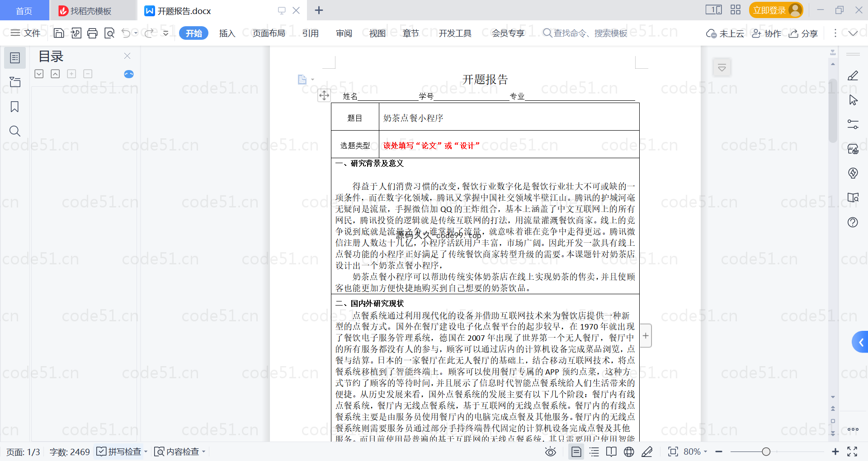Viewport: 868px width, 461px height.
Task: Open the properties settings icon on right sidebar
Action: tap(853, 124)
